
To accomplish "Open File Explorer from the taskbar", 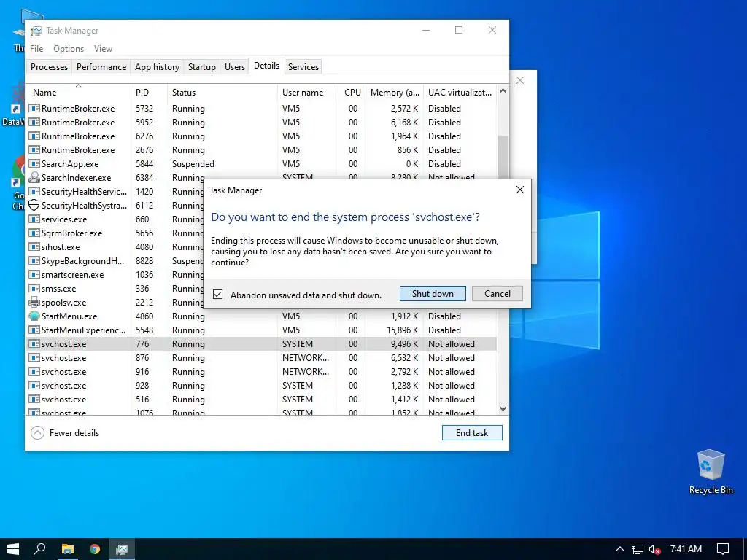I will pyautogui.click(x=68, y=549).
